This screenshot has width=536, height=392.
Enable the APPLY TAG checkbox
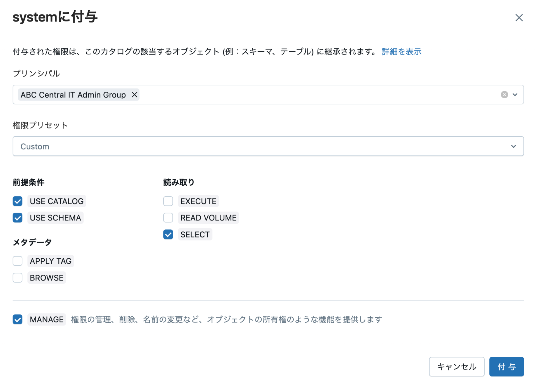(18, 261)
